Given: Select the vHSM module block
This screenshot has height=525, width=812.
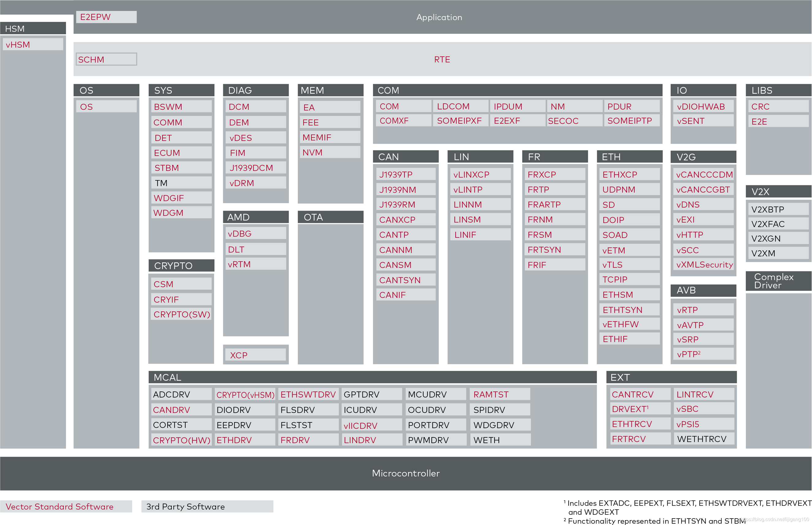Looking at the screenshot, I should [x=32, y=44].
